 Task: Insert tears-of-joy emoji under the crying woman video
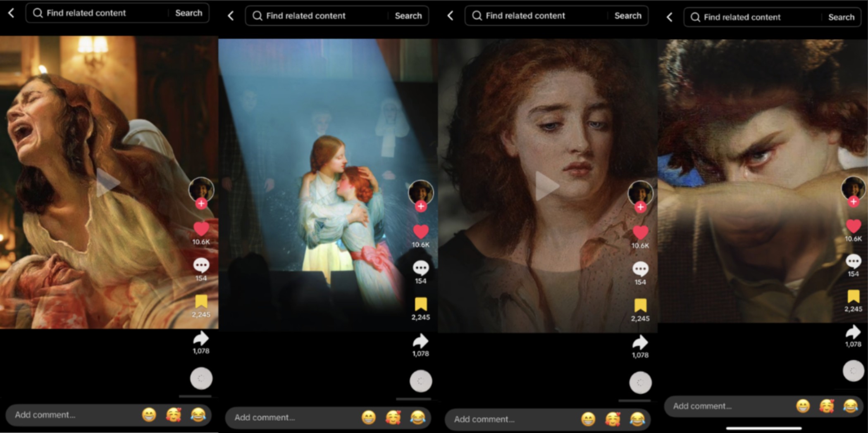[x=198, y=414]
